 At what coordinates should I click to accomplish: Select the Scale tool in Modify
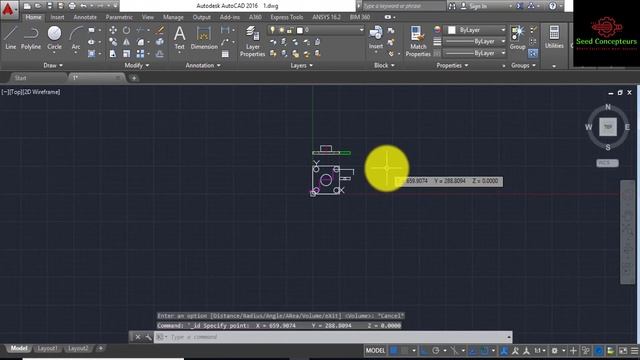coord(127,53)
